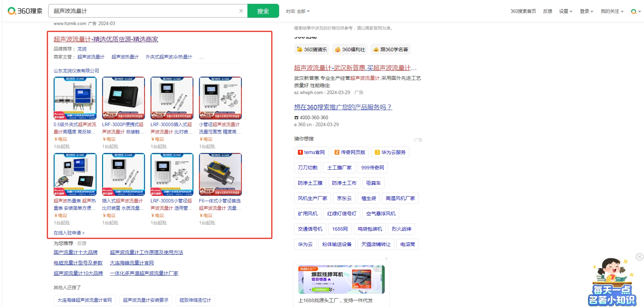
Task: Open the 反馈 link in top bar
Action: 547,11
